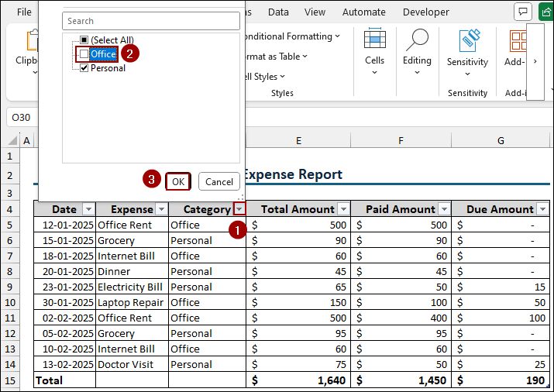Cancel the filter menu
554x392 pixels.
tap(219, 181)
